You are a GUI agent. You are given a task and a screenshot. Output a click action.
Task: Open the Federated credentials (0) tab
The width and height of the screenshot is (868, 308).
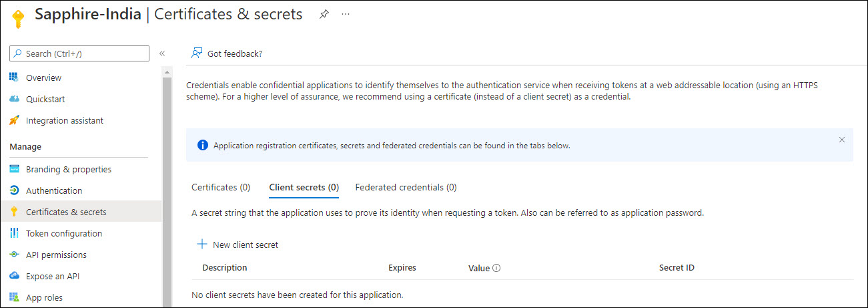(406, 188)
